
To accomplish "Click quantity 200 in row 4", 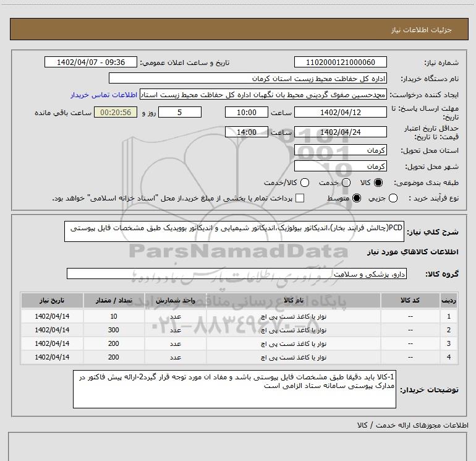I will click(114, 358).
